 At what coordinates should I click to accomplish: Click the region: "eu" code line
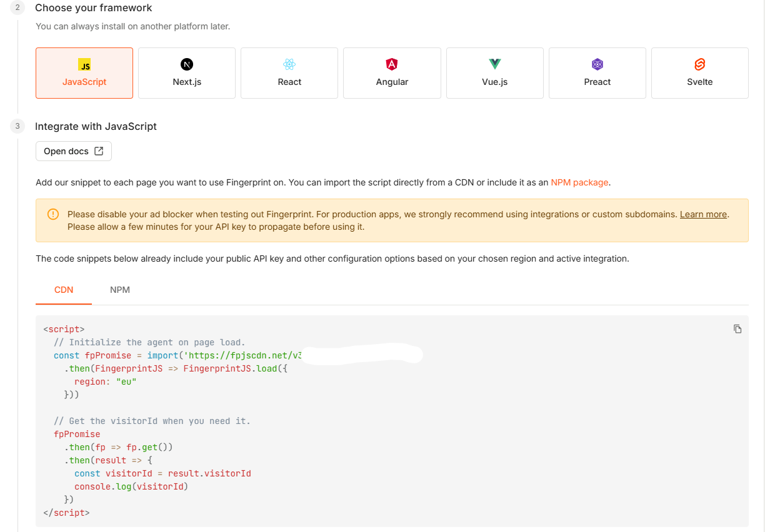[105, 382]
